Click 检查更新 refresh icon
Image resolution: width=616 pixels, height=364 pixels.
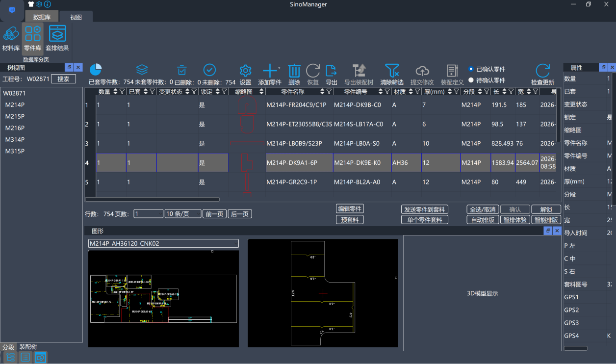coord(542,71)
